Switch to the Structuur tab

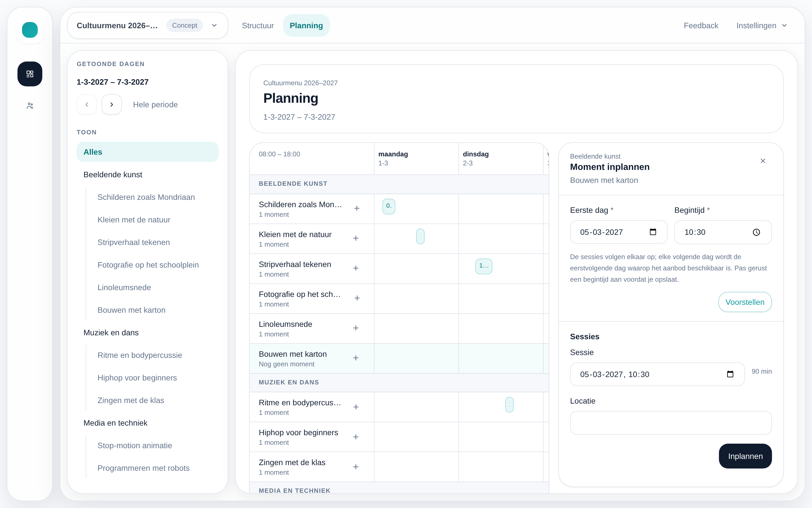click(258, 25)
